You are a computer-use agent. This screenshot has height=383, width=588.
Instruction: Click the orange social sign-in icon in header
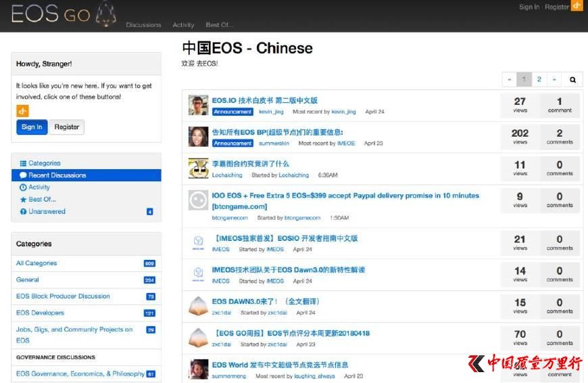(x=577, y=5)
